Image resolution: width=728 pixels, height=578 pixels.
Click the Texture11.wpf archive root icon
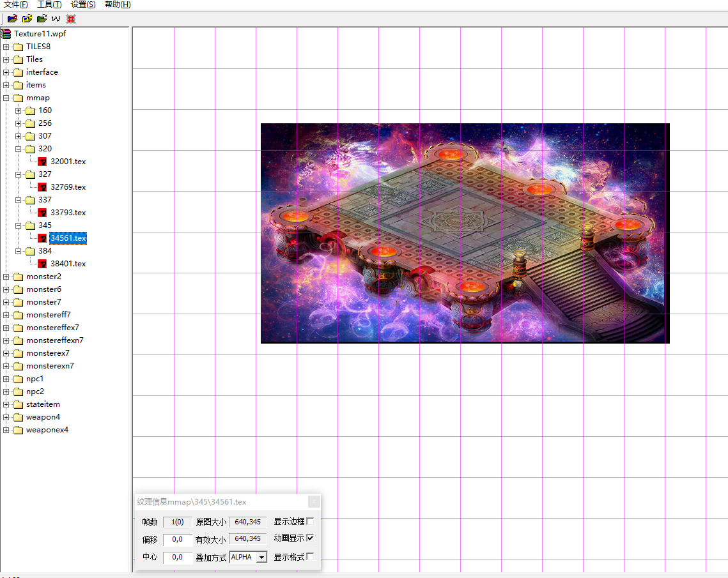tap(6, 34)
